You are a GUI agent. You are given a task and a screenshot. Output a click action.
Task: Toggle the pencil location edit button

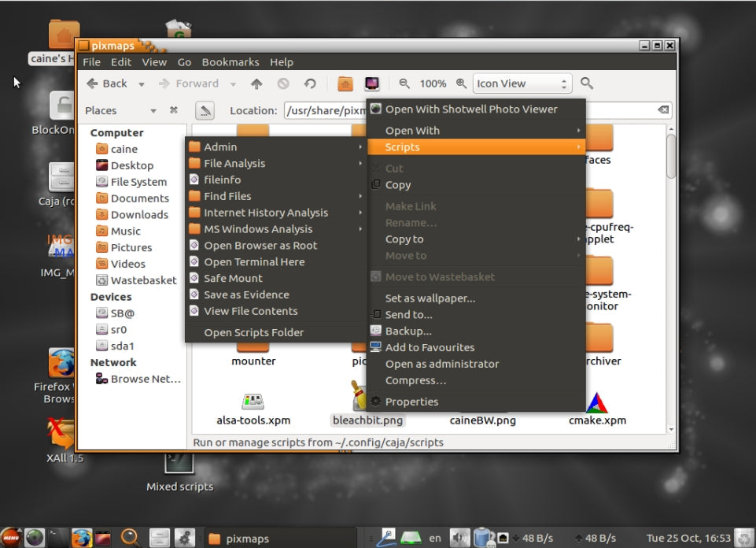(205, 110)
